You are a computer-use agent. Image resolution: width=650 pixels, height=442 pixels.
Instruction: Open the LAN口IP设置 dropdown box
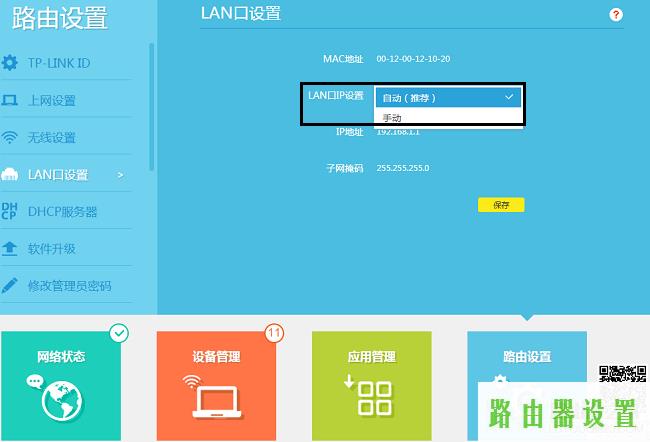click(x=448, y=97)
